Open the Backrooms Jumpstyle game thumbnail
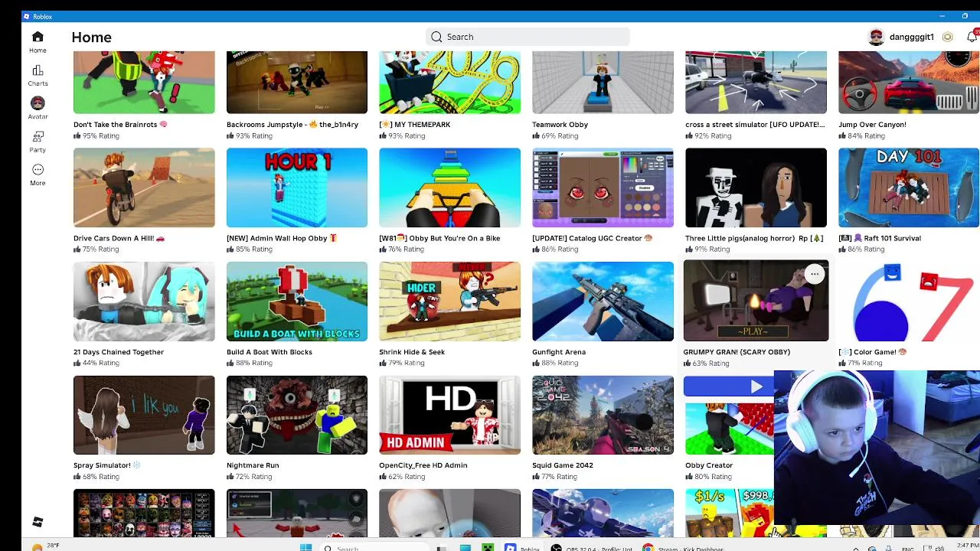This screenshot has height=551, width=980. click(x=297, y=82)
